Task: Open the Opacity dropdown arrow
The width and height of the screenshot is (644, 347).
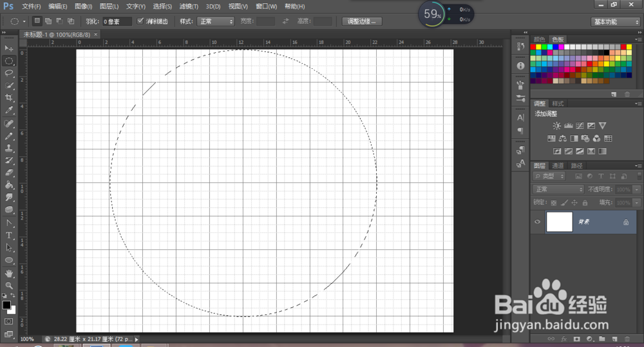Action: 637,189
